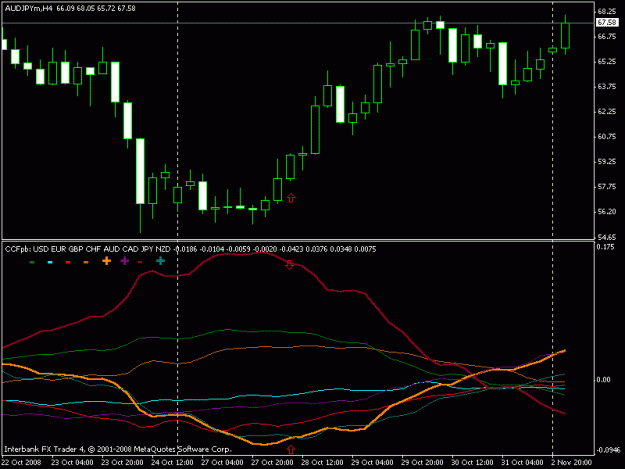This screenshot has width=625, height=469.
Task: Click the 28 Oct 12:00 time axis label
Action: (322, 463)
